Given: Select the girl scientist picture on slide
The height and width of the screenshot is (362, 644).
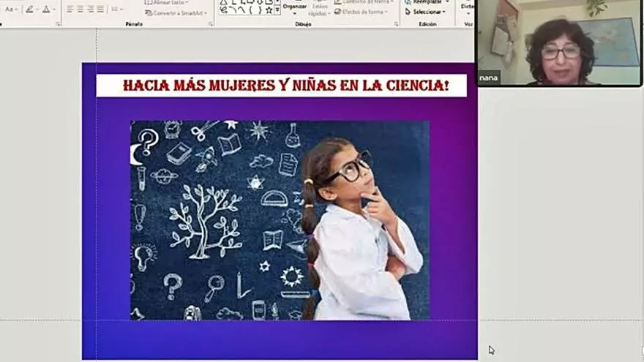Looking at the screenshot, I should 280,220.
